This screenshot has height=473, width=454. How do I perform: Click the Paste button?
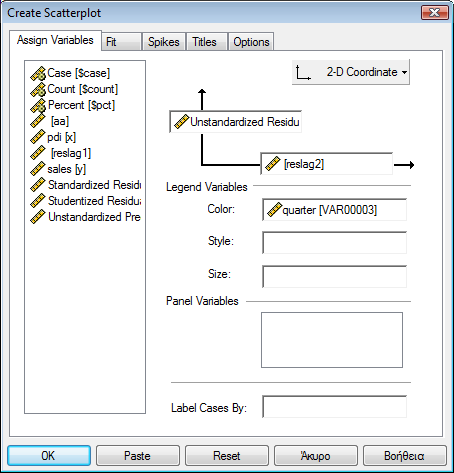coord(138,455)
